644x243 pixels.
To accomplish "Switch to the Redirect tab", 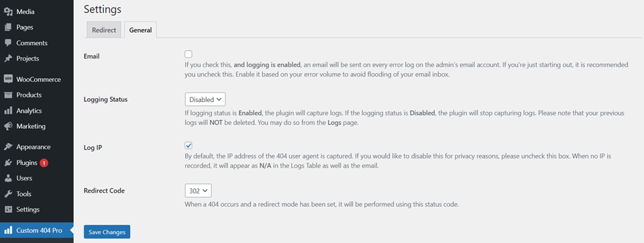I will 104,30.
